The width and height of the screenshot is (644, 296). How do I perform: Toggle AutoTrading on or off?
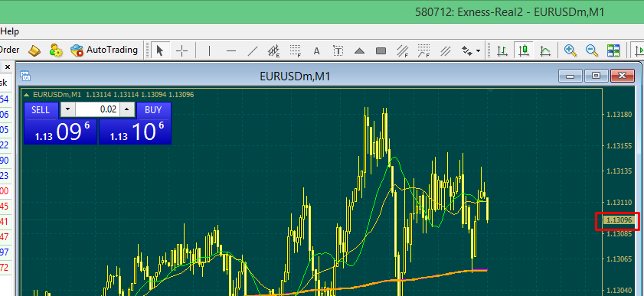(x=104, y=50)
